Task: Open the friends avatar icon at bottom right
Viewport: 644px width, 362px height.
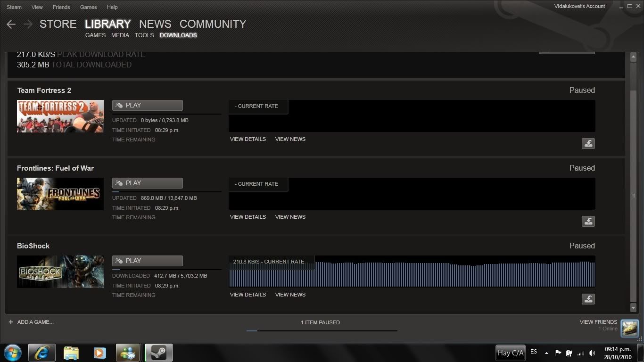Action: [629, 328]
